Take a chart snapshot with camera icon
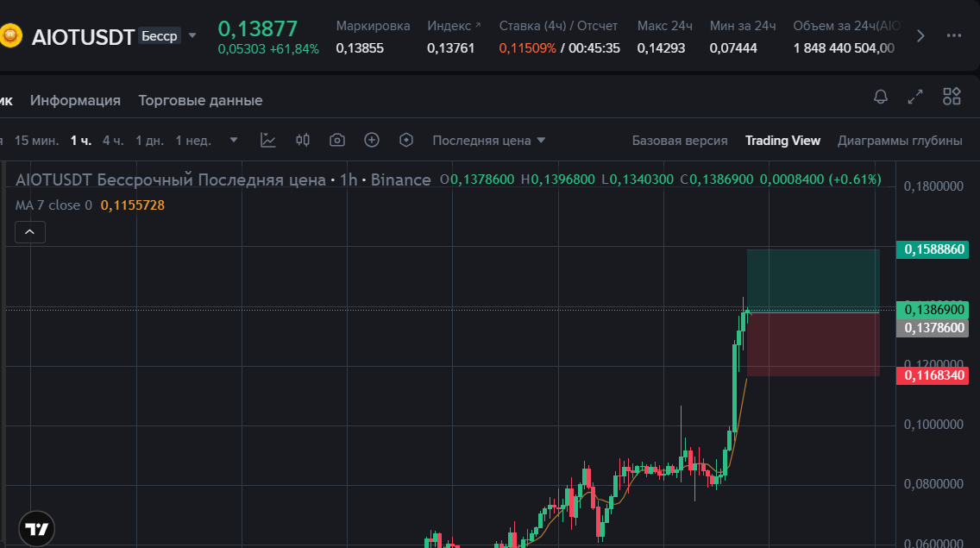The height and width of the screenshot is (548, 980). click(x=336, y=140)
